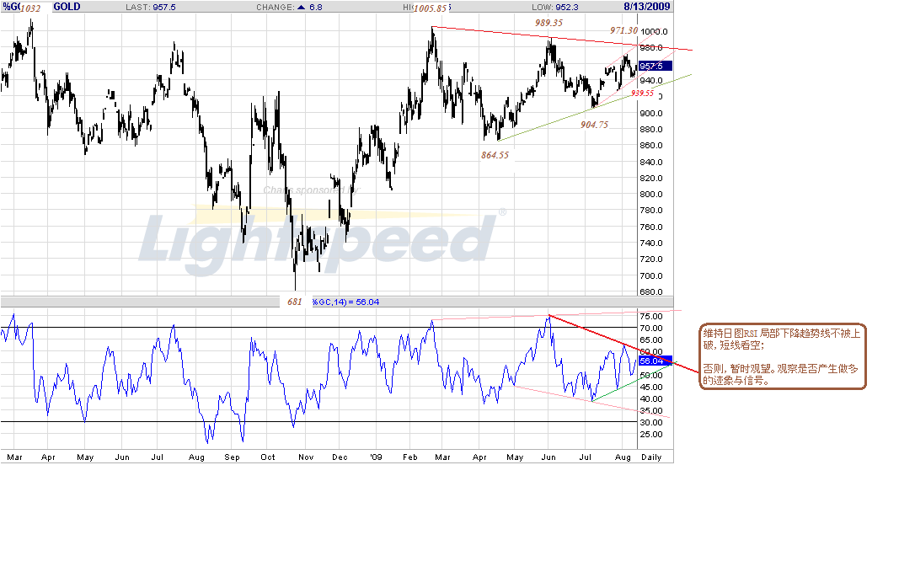Click the 864.55 low annotation

[x=495, y=155]
